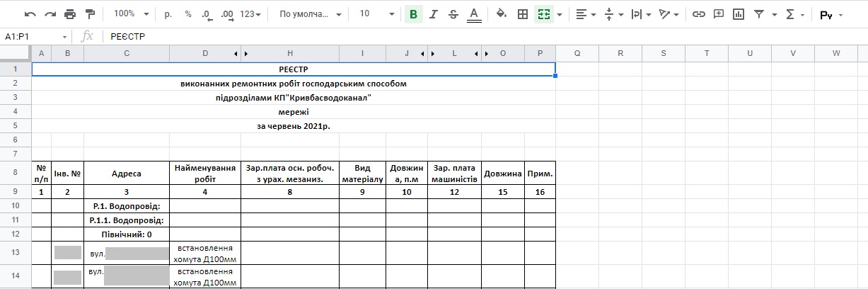The image size is (868, 289).
Task: Decrease decimal places
Action: (207, 14)
